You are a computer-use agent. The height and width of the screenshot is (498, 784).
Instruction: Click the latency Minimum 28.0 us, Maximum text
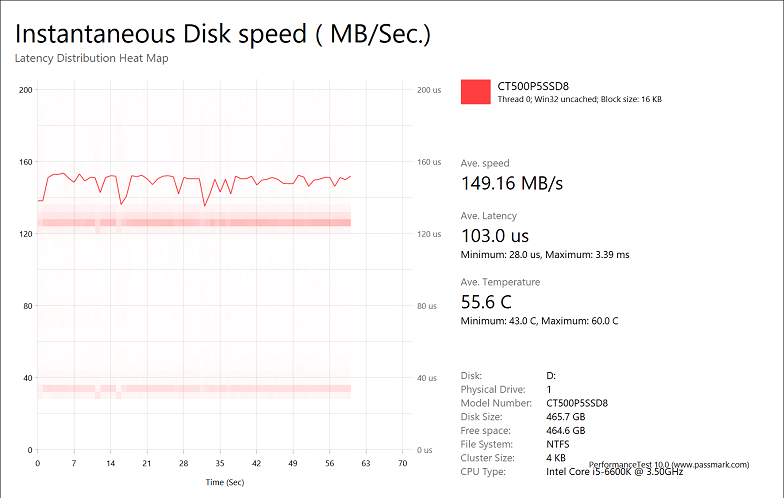tap(545, 255)
